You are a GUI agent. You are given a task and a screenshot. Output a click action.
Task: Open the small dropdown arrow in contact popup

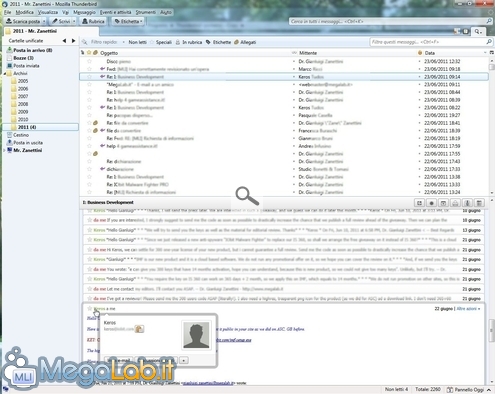[x=184, y=360]
